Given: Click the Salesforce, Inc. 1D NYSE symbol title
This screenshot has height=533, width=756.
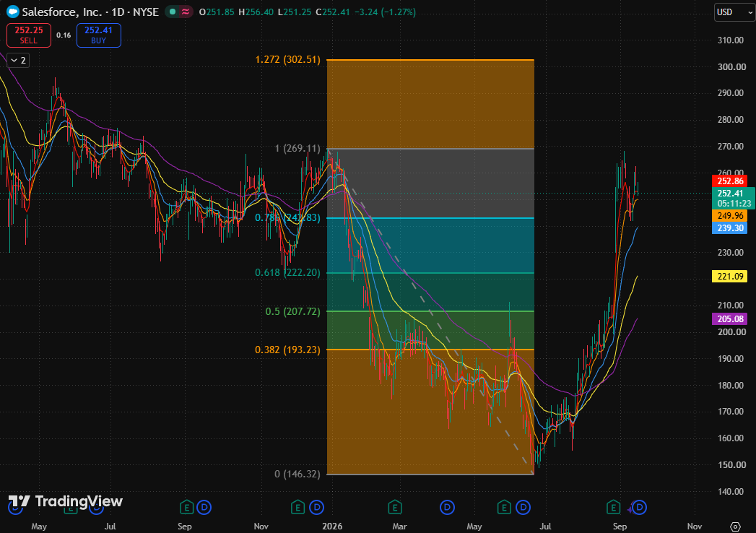Looking at the screenshot, I should coord(90,12).
